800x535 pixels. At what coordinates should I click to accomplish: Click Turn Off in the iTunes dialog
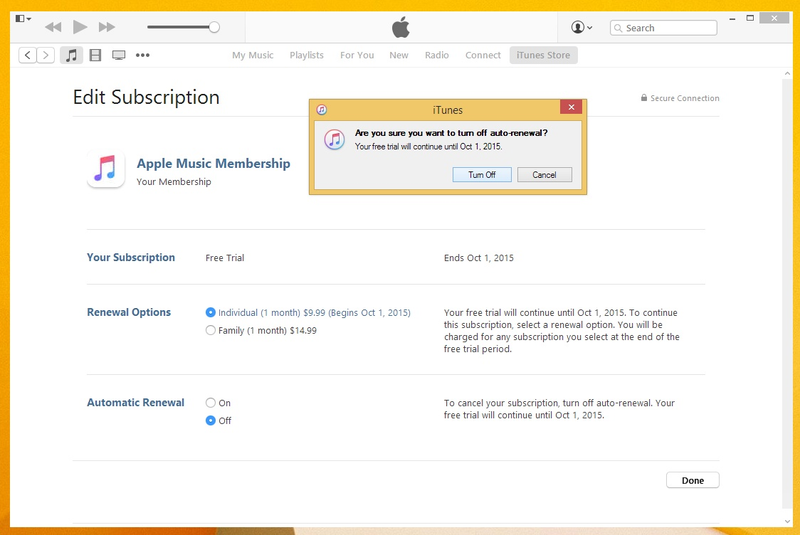[x=482, y=174]
